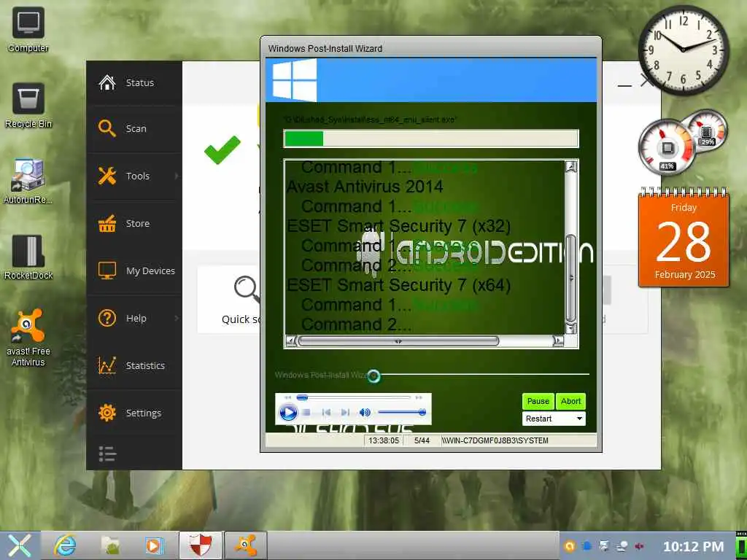Image resolution: width=747 pixels, height=560 pixels.
Task: Open the RocketDock desktop icon
Action: click(x=28, y=257)
